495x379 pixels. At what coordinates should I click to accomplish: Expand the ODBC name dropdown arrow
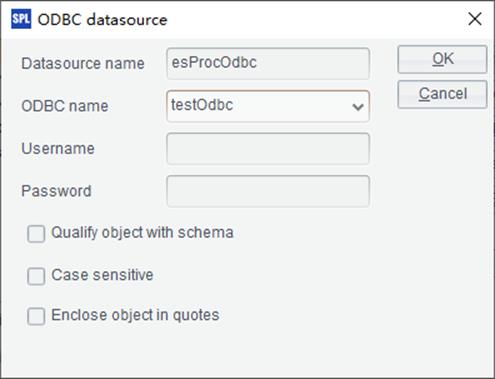(358, 107)
